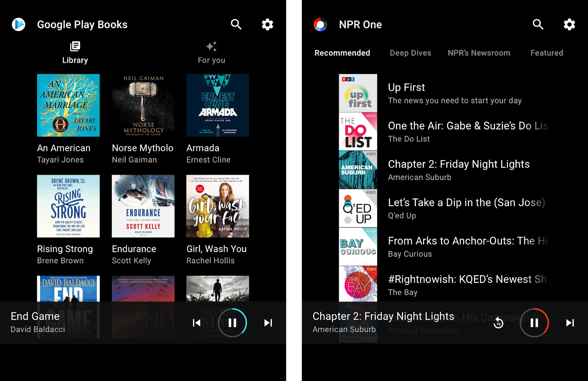
Task: Open the Armada audiobook cover
Action: (x=218, y=105)
